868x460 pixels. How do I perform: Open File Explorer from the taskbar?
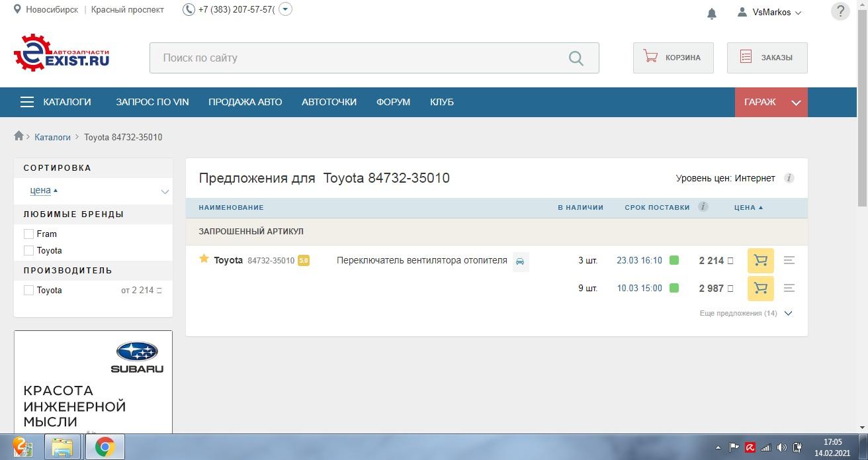click(63, 447)
